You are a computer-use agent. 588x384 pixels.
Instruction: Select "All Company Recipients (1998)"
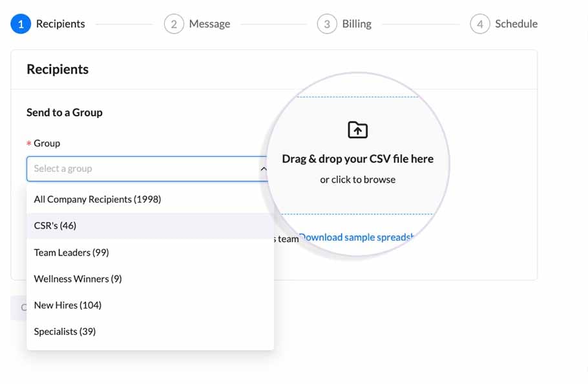[97, 199]
